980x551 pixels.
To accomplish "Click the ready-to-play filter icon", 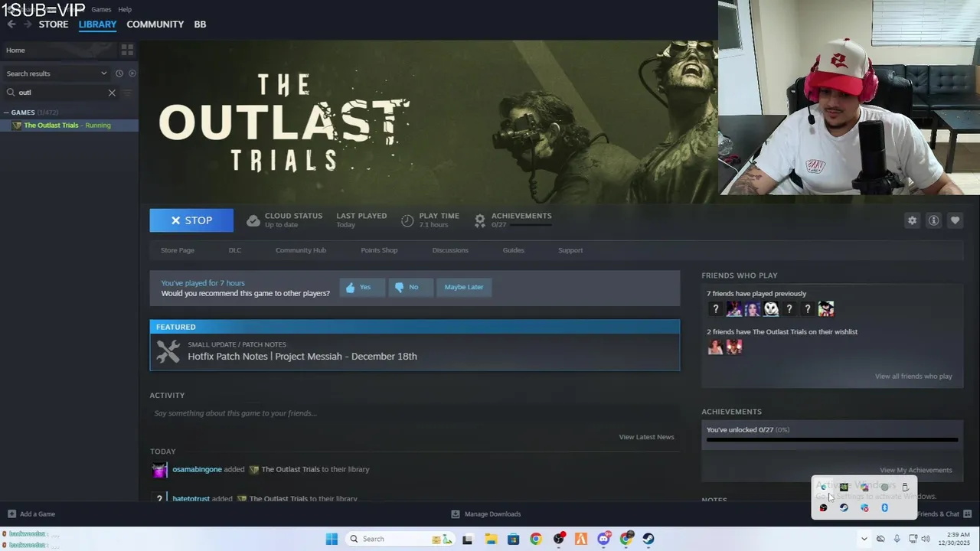I will [132, 73].
